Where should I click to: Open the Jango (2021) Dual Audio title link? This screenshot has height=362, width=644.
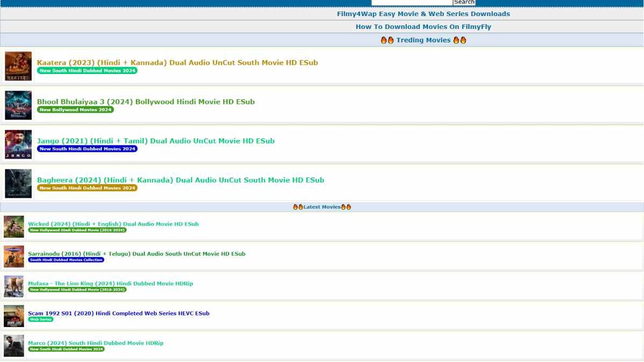click(x=156, y=141)
